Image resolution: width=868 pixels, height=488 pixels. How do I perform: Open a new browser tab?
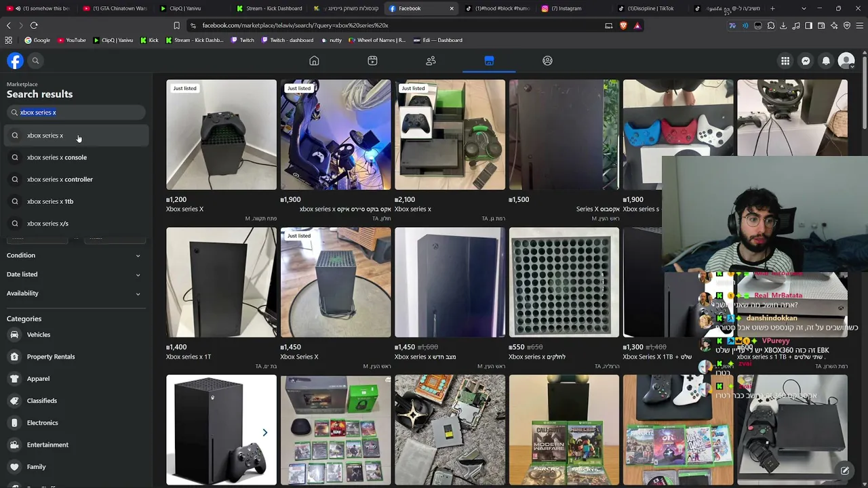point(772,8)
